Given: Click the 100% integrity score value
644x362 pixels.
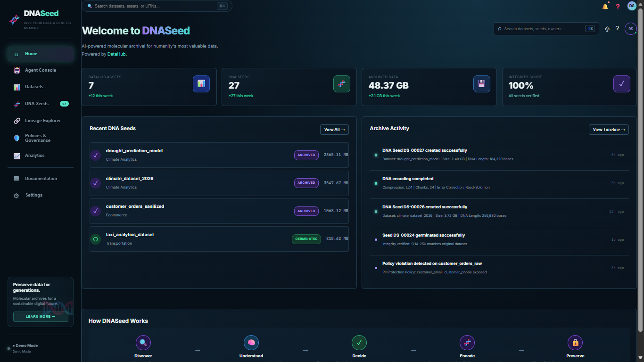Looking at the screenshot, I should point(521,86).
